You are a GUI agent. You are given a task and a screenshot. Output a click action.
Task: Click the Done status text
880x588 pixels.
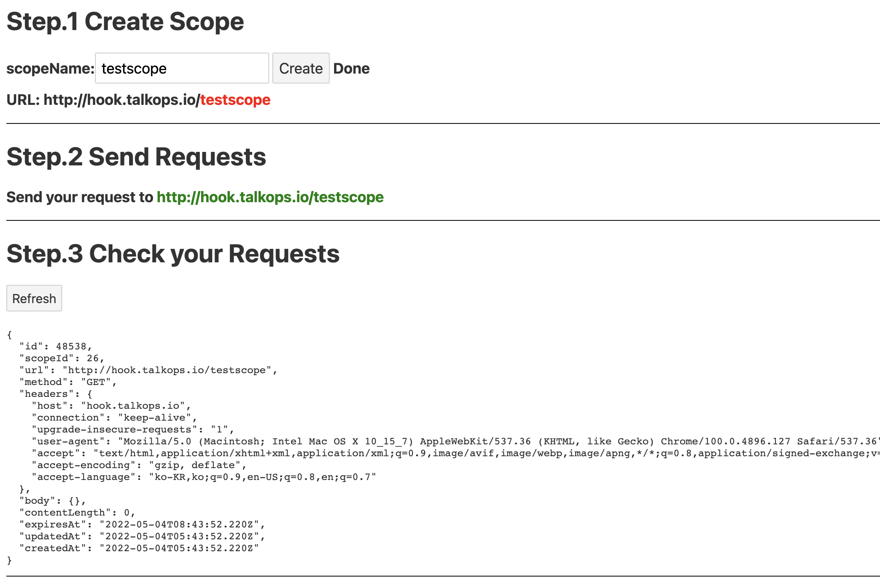[x=351, y=68]
